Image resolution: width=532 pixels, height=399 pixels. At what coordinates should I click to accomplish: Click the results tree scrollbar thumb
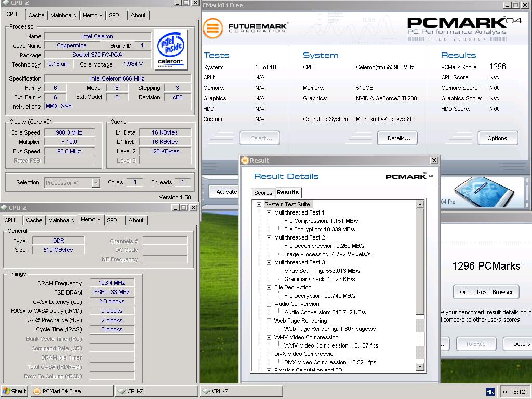(x=420, y=261)
